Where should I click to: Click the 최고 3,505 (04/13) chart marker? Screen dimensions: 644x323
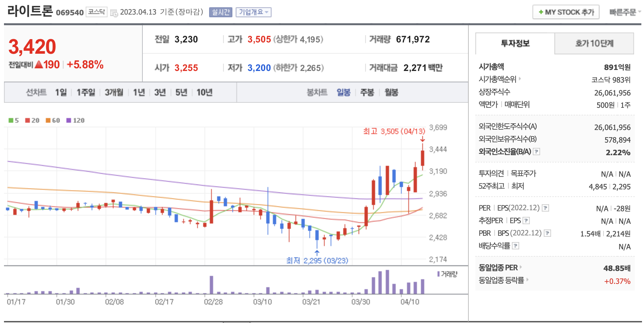click(394, 131)
